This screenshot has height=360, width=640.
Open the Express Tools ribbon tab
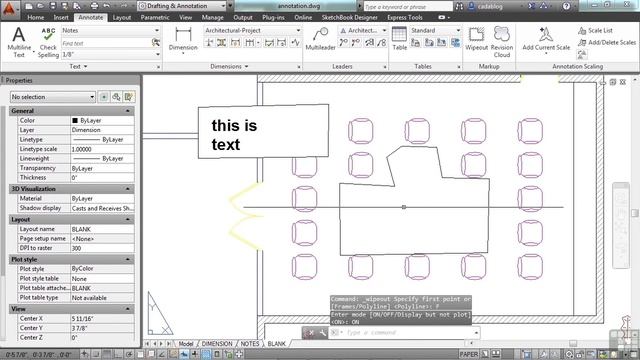point(404,17)
